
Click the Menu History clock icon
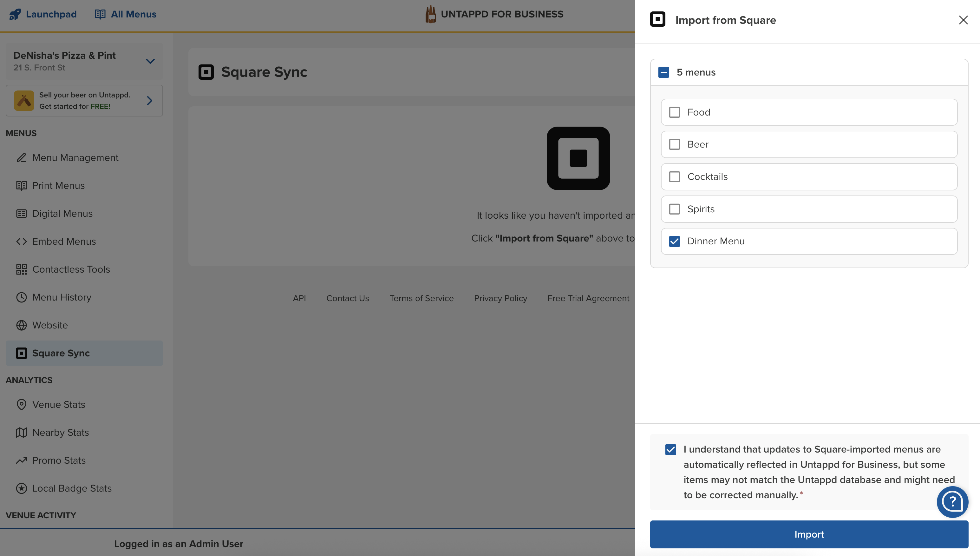coord(21,297)
